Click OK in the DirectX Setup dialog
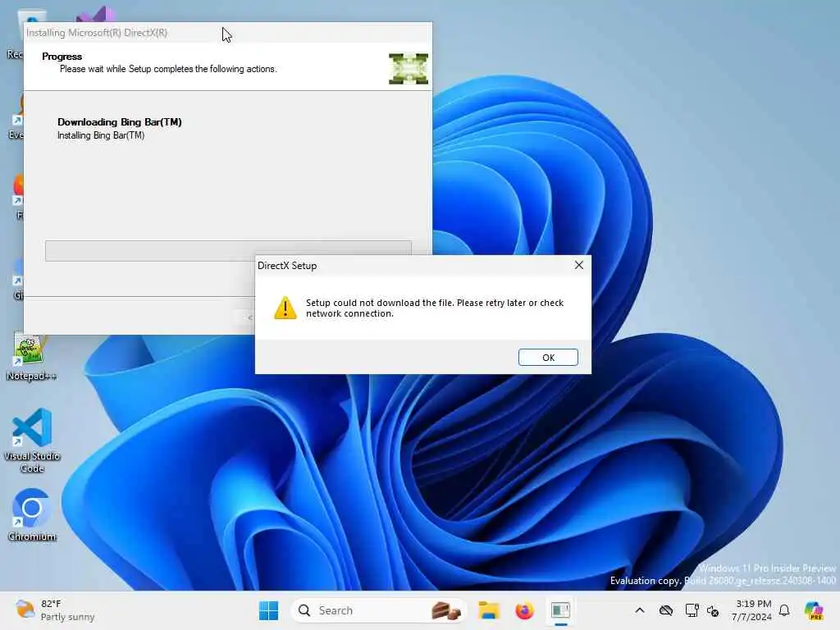 [548, 358]
